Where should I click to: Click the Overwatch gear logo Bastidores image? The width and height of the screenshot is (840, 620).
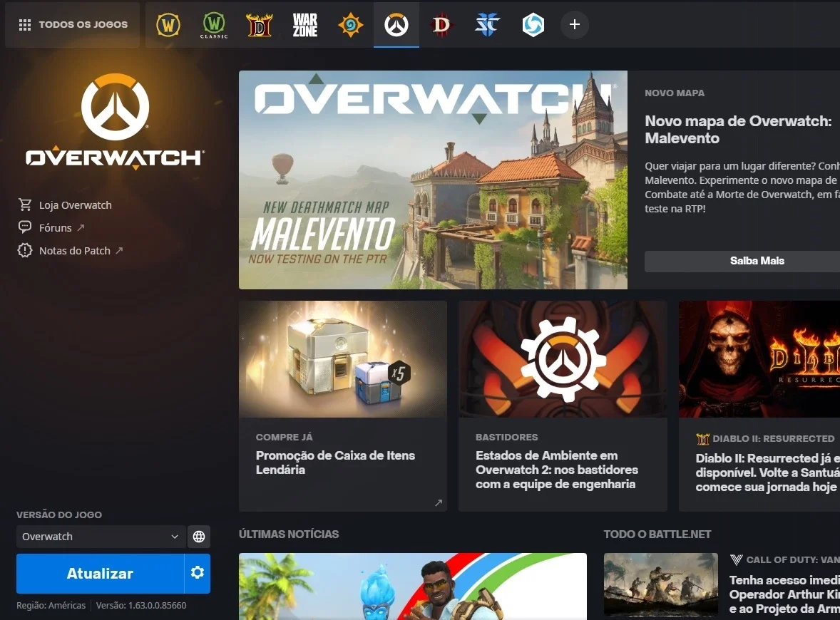[x=563, y=358]
